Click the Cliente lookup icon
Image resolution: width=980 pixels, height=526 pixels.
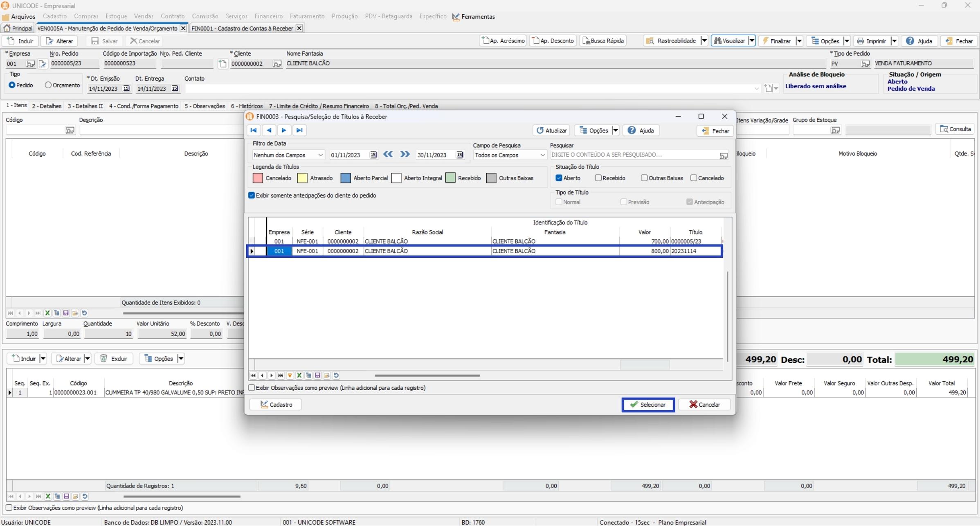coord(277,64)
